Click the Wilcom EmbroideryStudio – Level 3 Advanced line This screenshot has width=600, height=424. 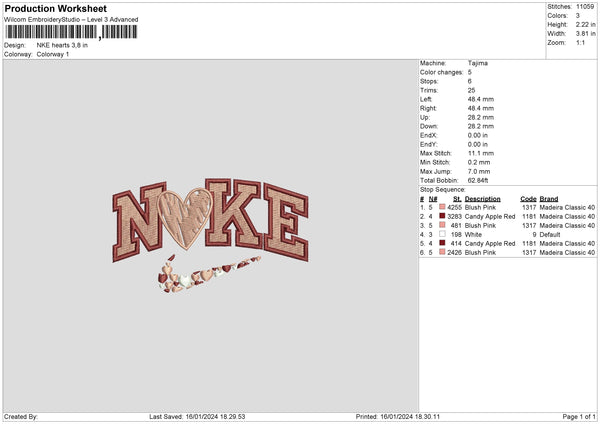(71, 20)
